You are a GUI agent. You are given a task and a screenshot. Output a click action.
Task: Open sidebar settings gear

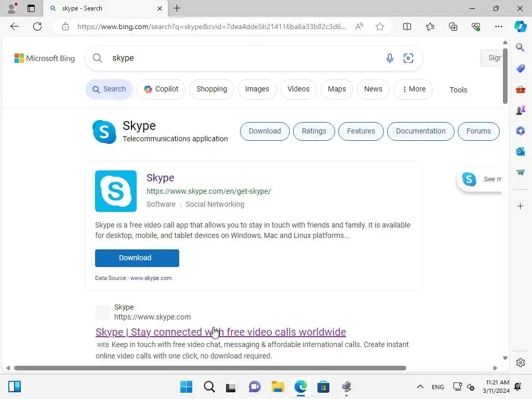coord(520,362)
